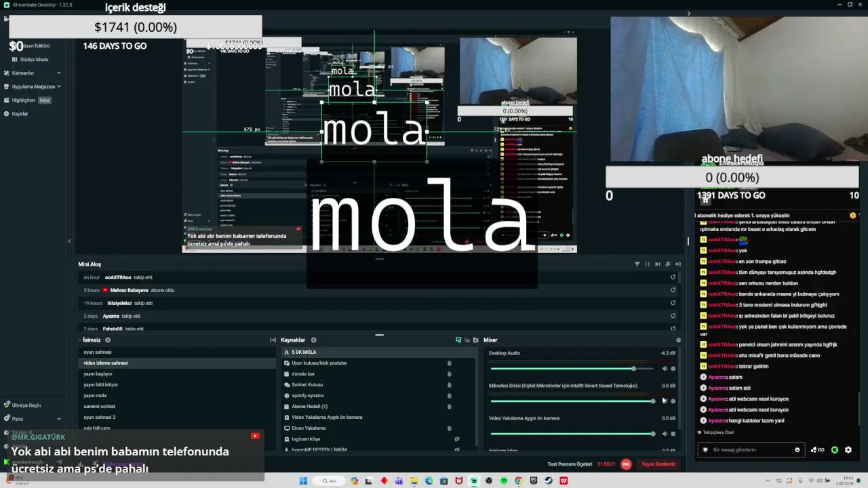The height and width of the screenshot is (488, 868).
Task: Filter events in Mini Akış panel
Action: point(637,264)
